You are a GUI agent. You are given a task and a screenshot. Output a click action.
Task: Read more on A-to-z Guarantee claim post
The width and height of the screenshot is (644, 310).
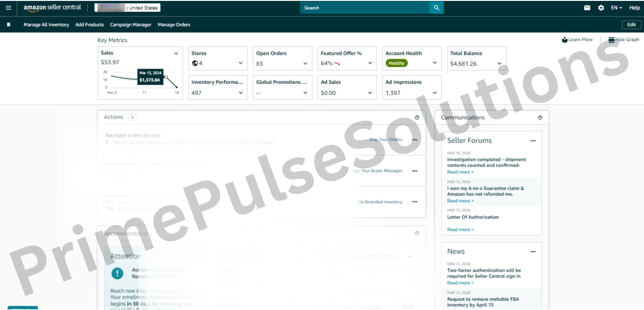(461, 201)
